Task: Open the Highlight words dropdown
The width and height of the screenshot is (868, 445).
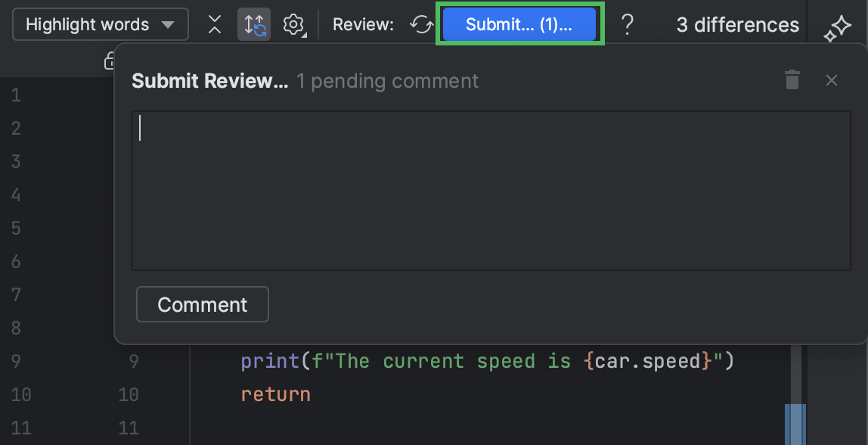Action: (x=99, y=23)
